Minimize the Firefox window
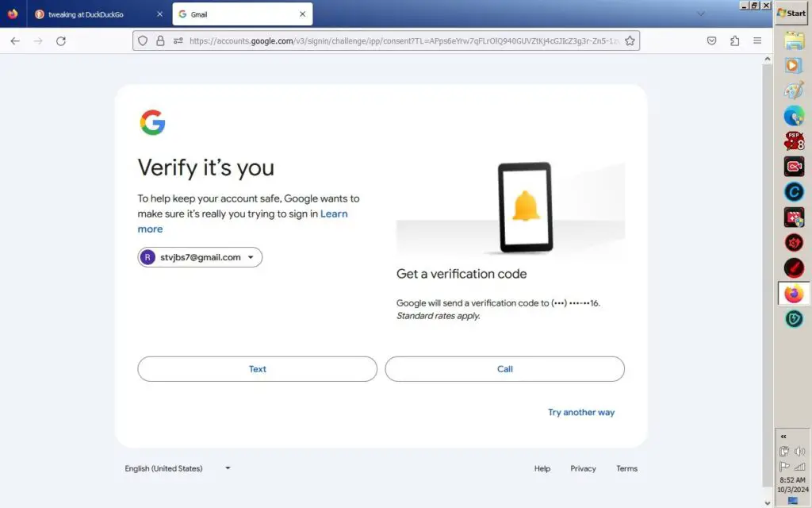Image resolution: width=812 pixels, height=508 pixels. coord(744,6)
